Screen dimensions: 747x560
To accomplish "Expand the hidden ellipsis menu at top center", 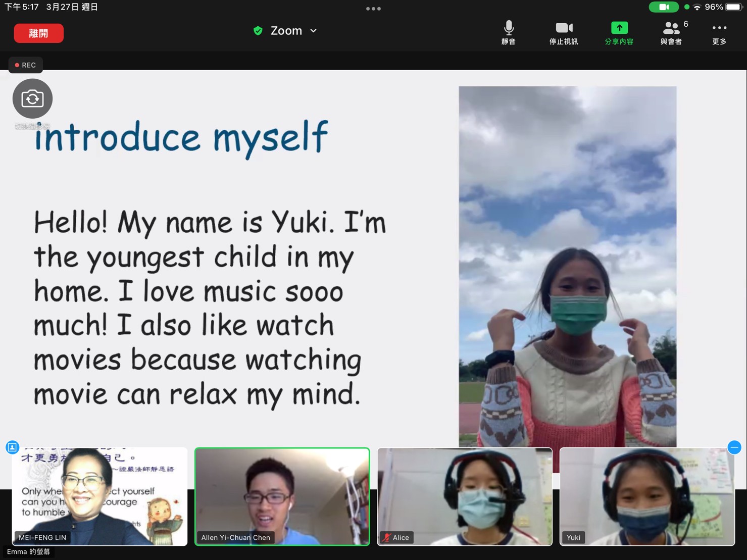I will (x=373, y=8).
